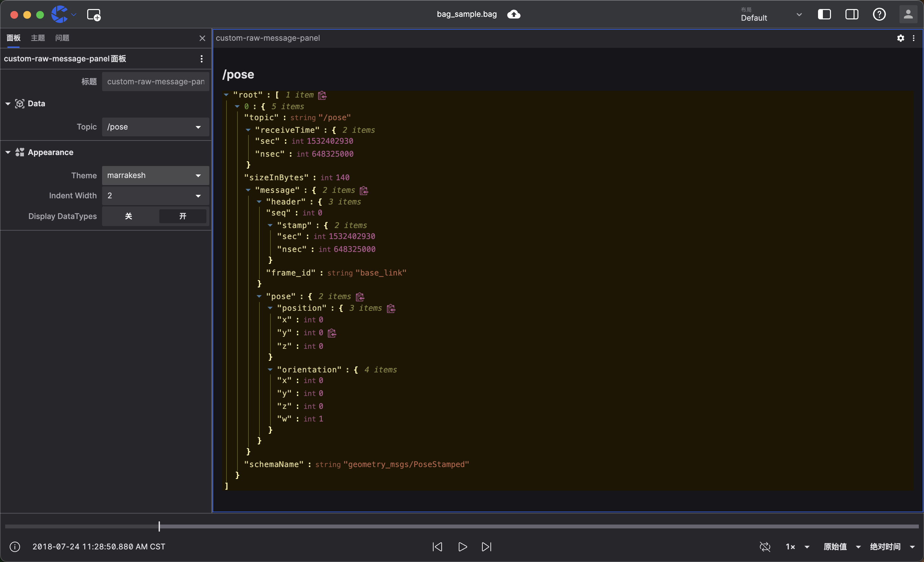The height and width of the screenshot is (562, 924).
Task: Click the playback timestamp display
Action: [x=99, y=546]
